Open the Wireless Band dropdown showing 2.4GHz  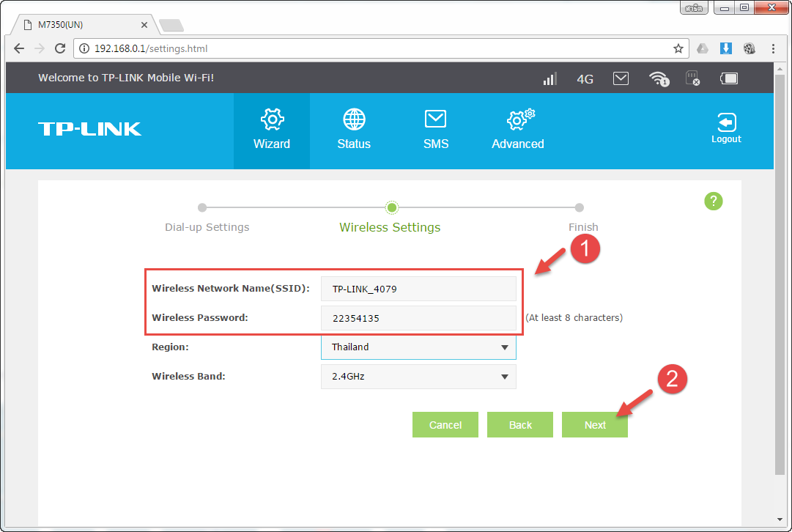coord(418,377)
